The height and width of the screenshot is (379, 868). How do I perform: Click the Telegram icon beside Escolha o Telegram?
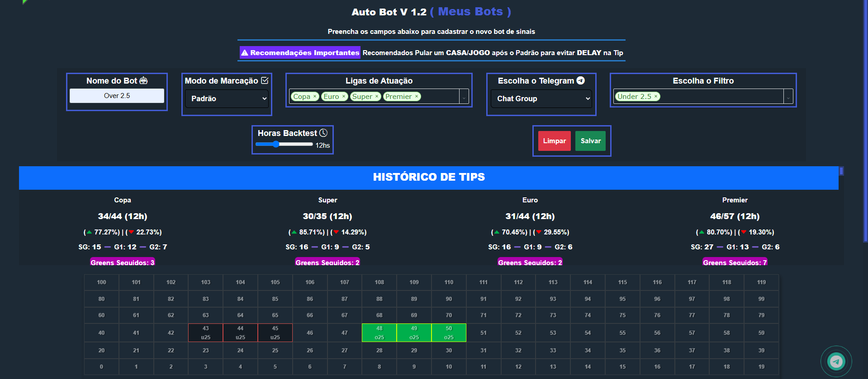(581, 80)
